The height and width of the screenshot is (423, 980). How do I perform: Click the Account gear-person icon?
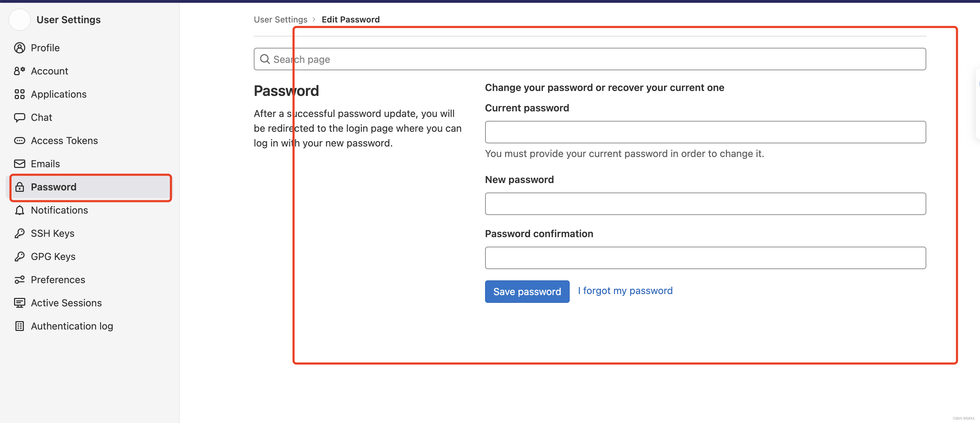(x=19, y=71)
